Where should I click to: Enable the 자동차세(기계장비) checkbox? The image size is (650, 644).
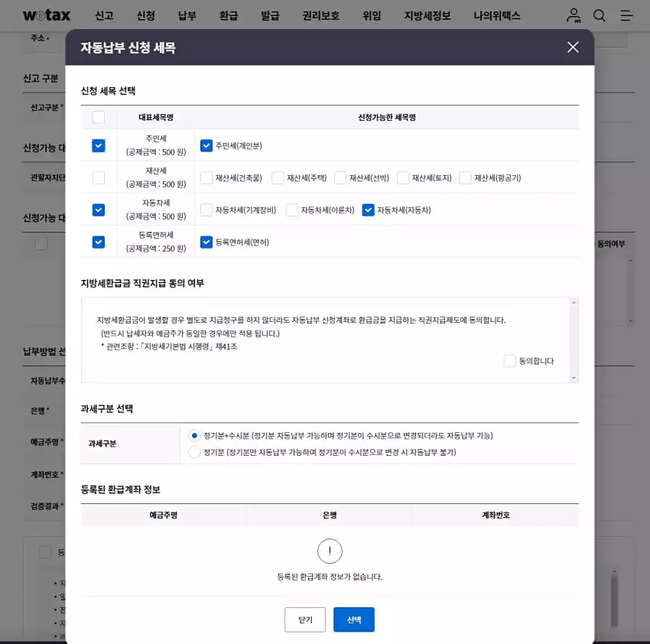click(x=206, y=209)
